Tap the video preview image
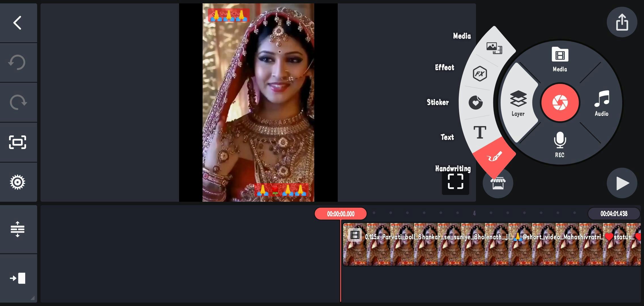644x306 pixels. click(x=258, y=103)
